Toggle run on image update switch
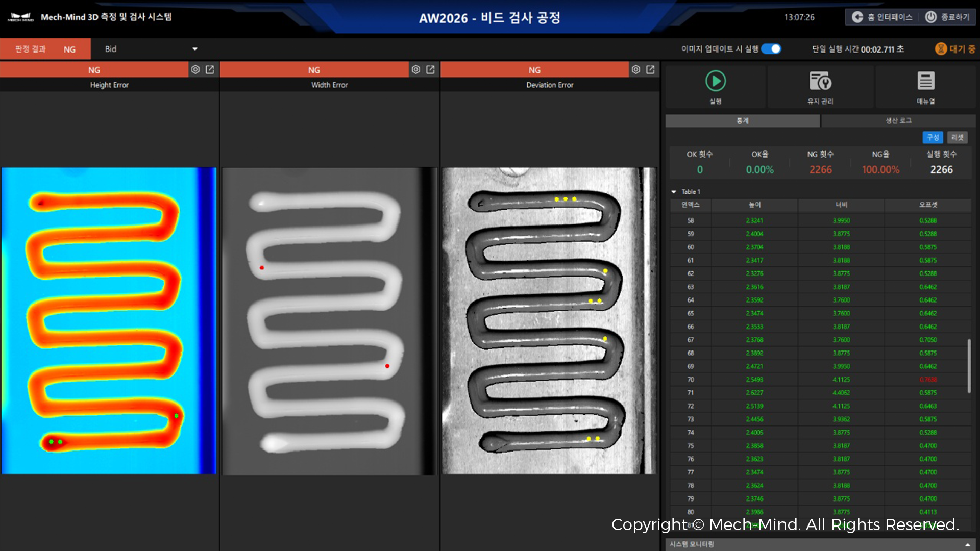 pyautogui.click(x=771, y=49)
